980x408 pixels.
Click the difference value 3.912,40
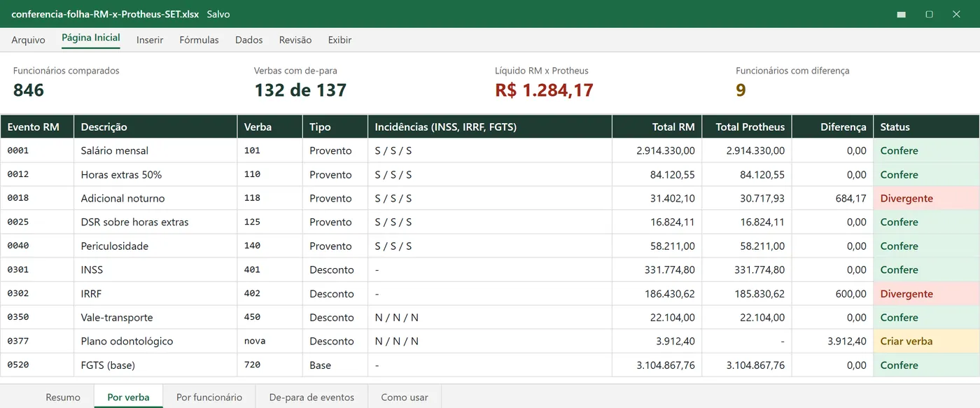click(x=833, y=341)
